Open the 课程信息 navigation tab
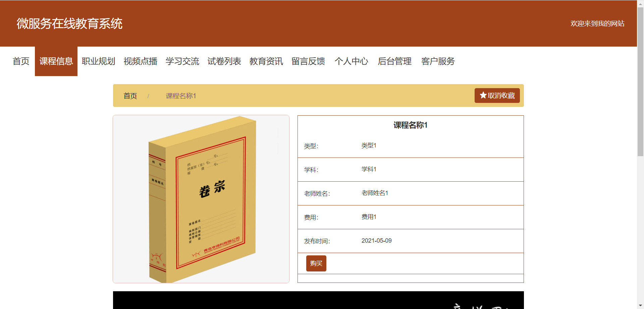The width and height of the screenshot is (644, 309). 56,61
